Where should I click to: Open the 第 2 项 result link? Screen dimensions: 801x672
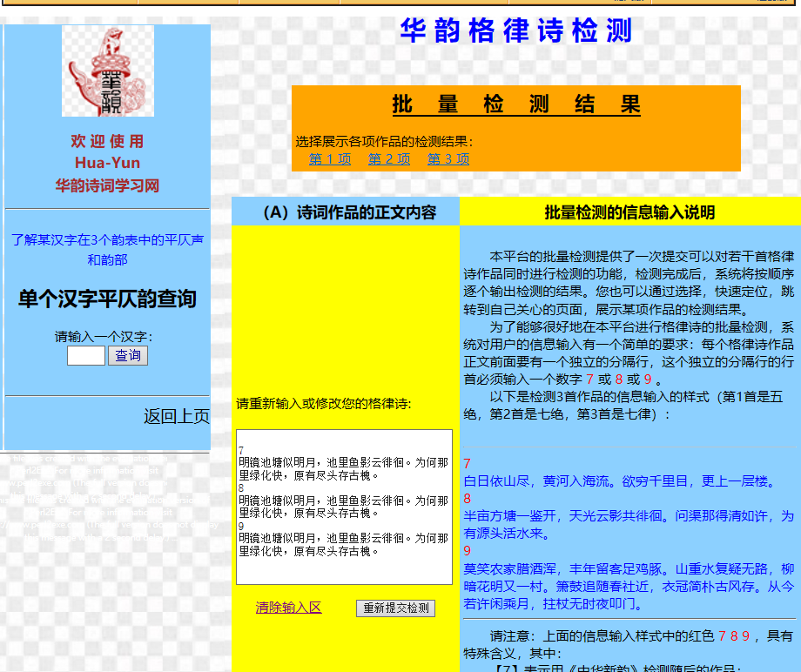(388, 159)
